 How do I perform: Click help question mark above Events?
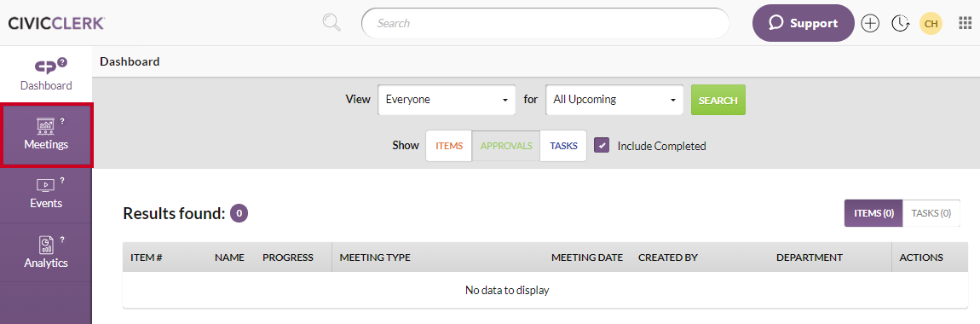[62, 181]
